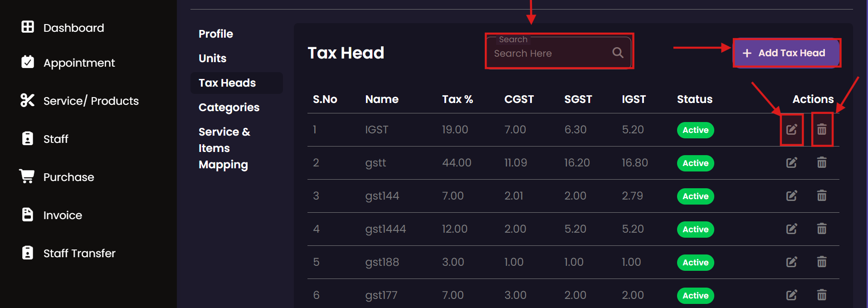Open Service & Items Mapping tab
Viewport: 868px width, 308px height.
coord(224,148)
